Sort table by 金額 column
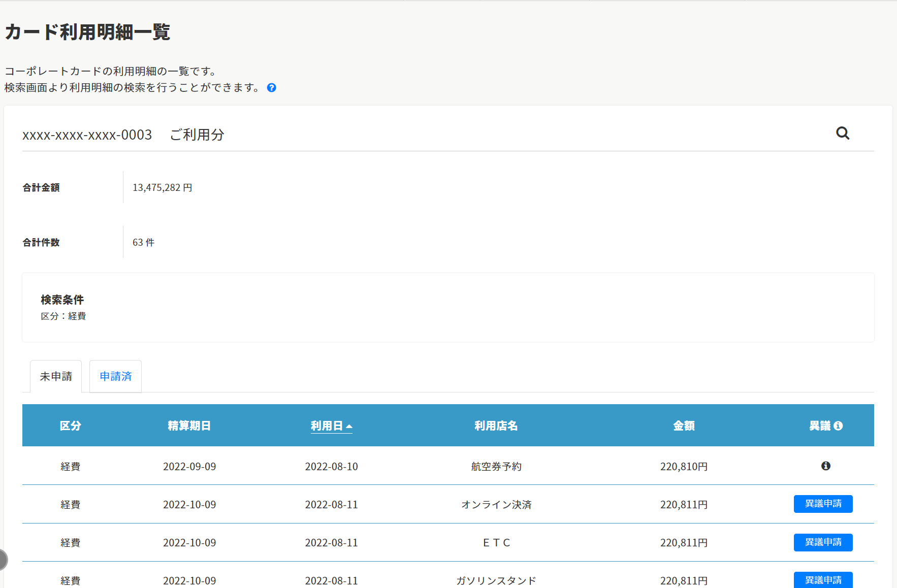The height and width of the screenshot is (588, 897). pos(684,426)
